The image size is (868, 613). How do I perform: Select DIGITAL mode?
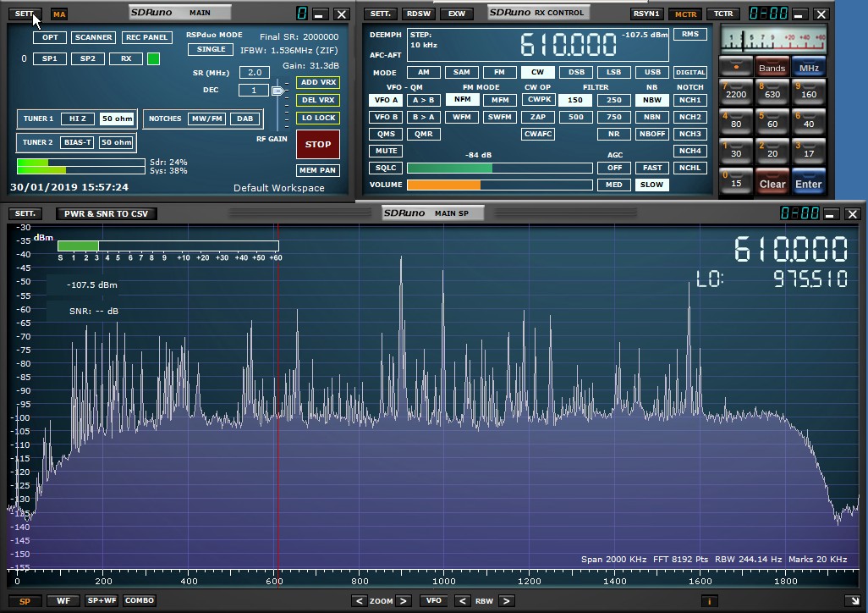coord(690,72)
